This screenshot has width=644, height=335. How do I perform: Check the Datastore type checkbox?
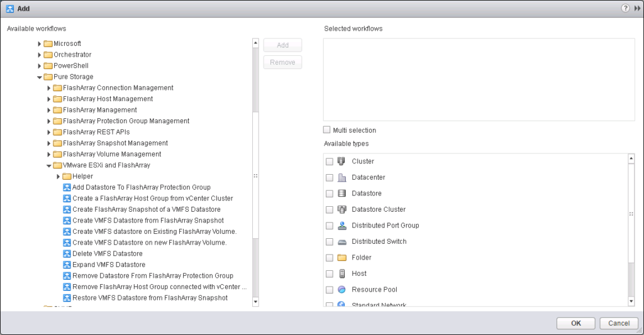pos(330,194)
